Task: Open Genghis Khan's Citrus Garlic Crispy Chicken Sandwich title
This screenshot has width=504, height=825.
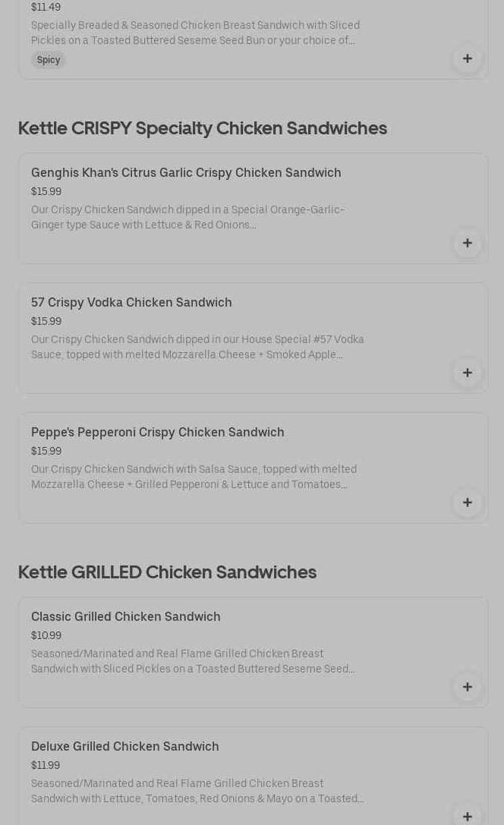Action: [x=186, y=172]
